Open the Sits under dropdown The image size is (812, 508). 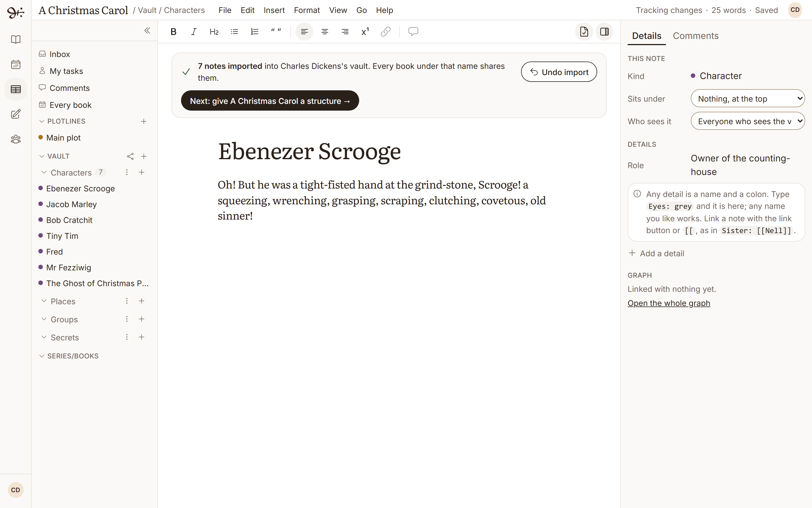click(748, 98)
